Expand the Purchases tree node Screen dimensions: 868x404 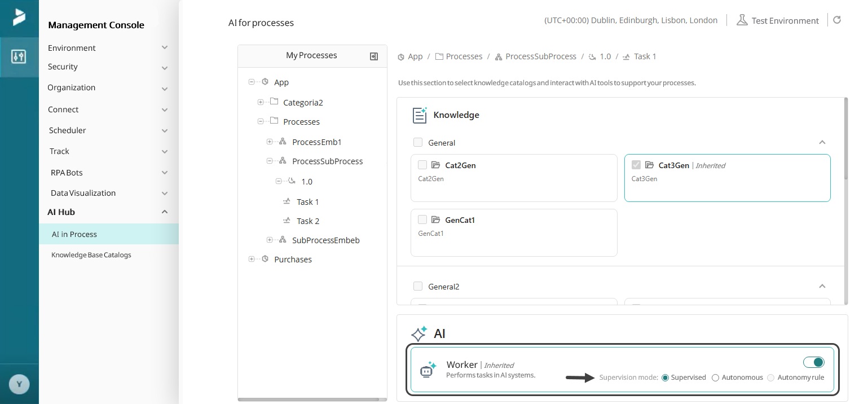[x=252, y=259]
